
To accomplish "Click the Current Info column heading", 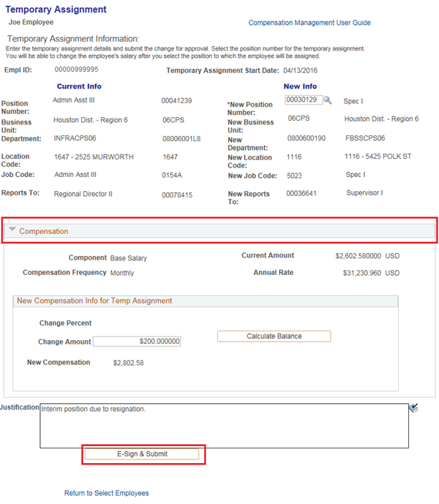I will [79, 86].
